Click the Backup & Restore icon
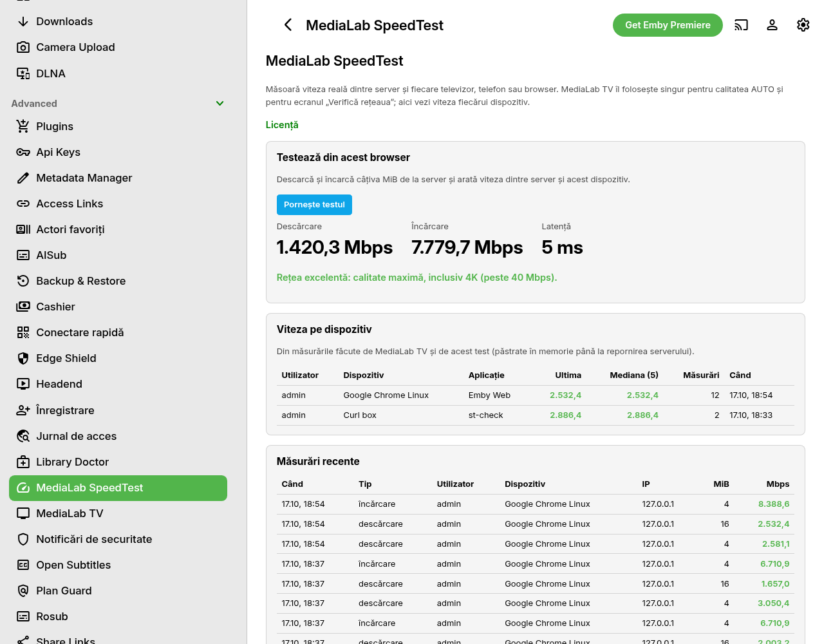This screenshot has width=824, height=644. coord(23,281)
